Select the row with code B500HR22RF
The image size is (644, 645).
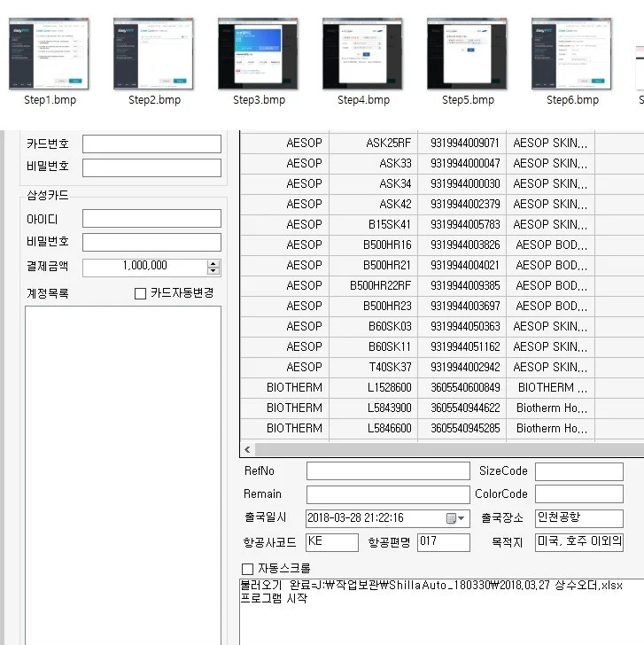pyautogui.click(x=442, y=285)
